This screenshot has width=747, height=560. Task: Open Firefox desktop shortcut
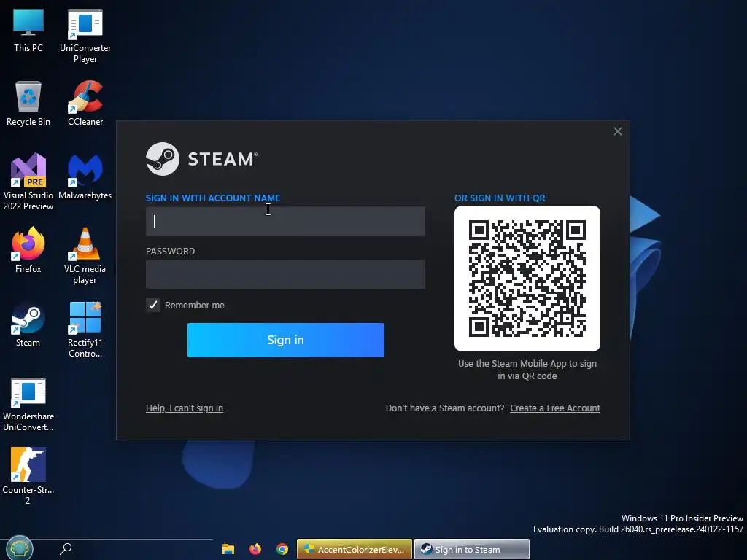tap(28, 250)
